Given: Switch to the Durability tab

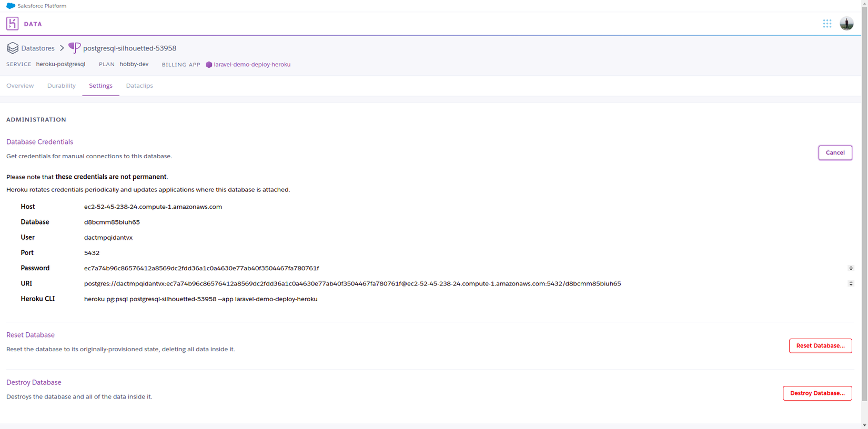Looking at the screenshot, I should tap(62, 86).
